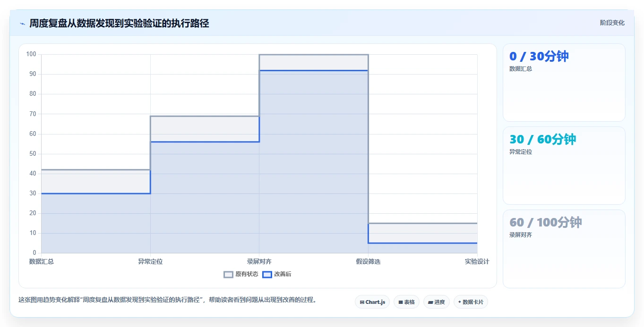Image resolution: width=644 pixels, height=327 pixels.
Task: Click the y-axis value 50
Action: [x=33, y=154]
